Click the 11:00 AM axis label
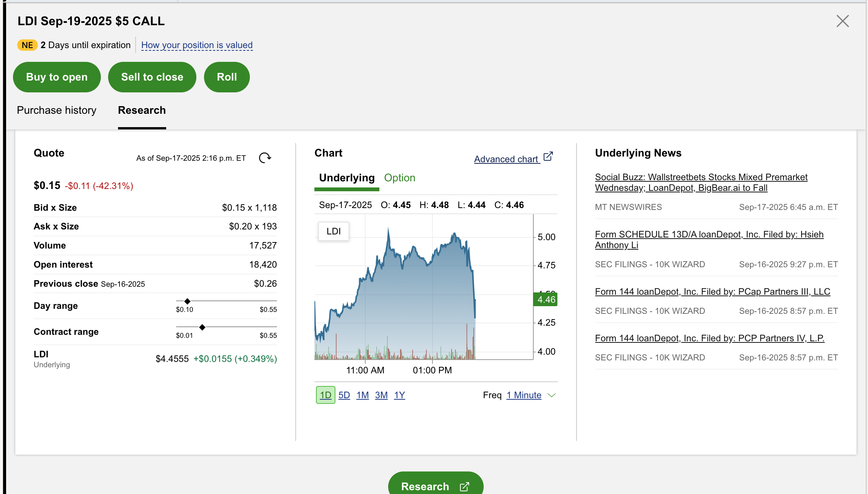Screen dimensions: 868x494 (365, 370)
